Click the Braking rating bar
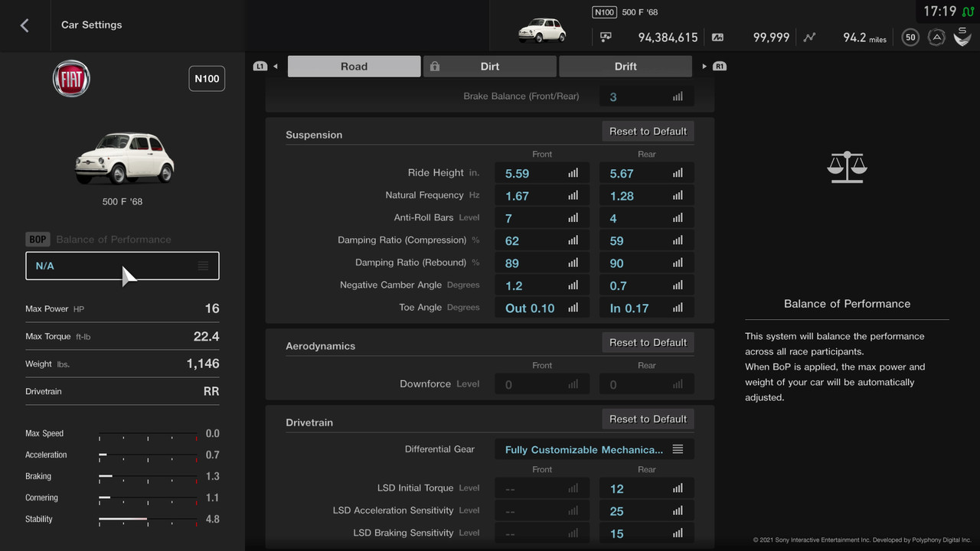The image size is (980, 551). point(148,476)
